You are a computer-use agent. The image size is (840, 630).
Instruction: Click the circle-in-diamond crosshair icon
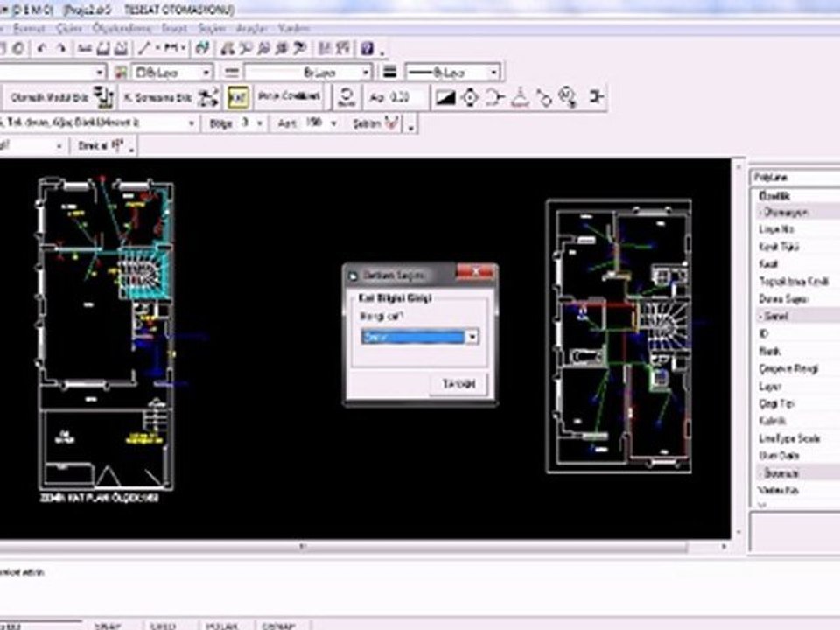[470, 97]
